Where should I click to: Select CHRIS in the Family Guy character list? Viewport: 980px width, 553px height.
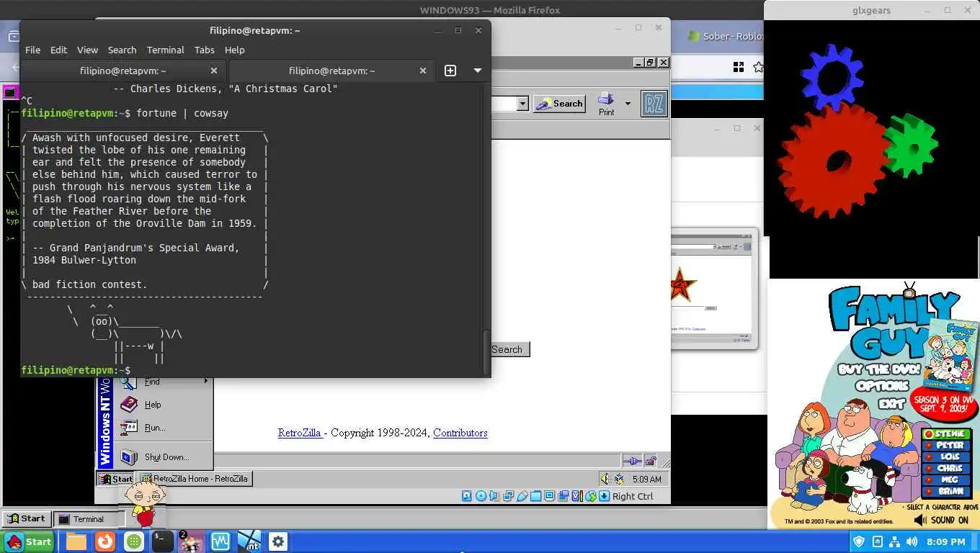coord(948,469)
